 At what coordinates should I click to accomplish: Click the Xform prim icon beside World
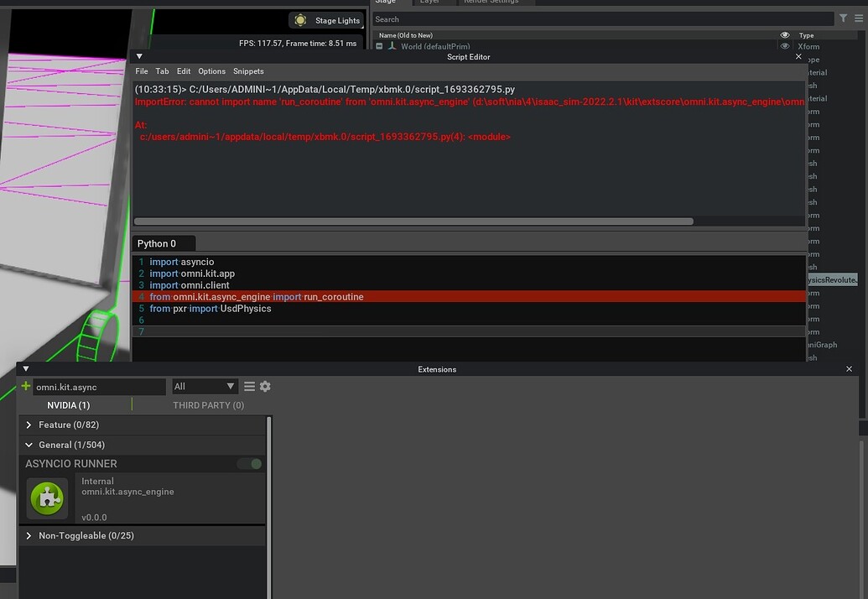point(392,46)
